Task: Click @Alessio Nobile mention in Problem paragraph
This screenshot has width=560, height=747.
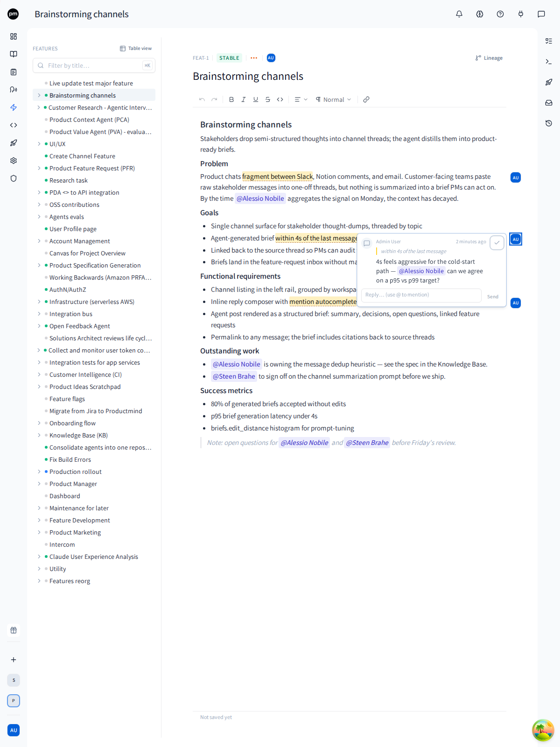Action: tap(260, 198)
